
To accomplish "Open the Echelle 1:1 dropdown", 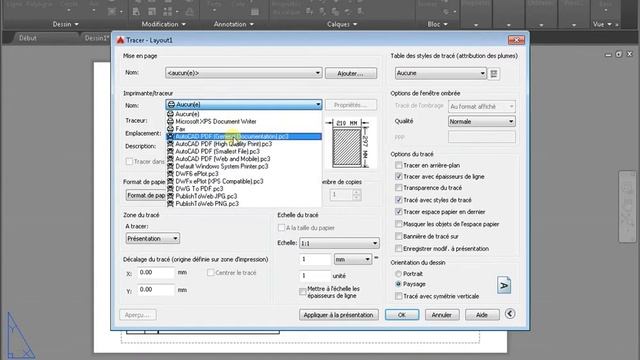I will (x=339, y=243).
